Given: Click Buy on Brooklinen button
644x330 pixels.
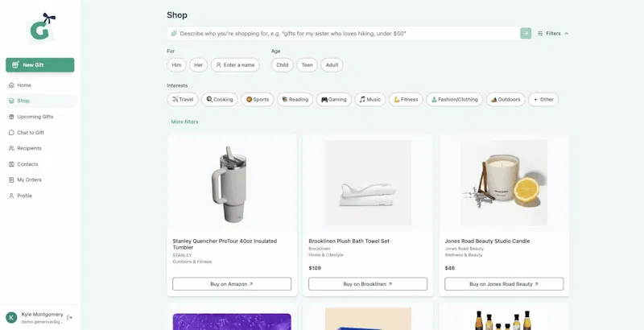Looking at the screenshot, I should [x=368, y=284].
